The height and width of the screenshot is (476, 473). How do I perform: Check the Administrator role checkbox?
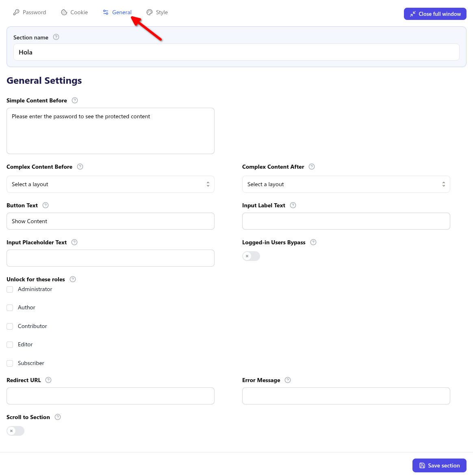point(10,289)
